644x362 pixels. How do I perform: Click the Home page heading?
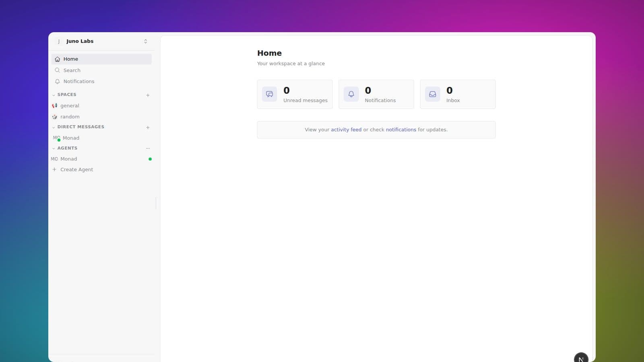269,53
